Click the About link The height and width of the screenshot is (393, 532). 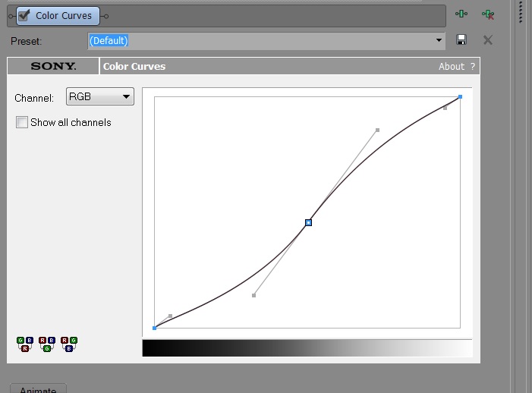tap(452, 67)
